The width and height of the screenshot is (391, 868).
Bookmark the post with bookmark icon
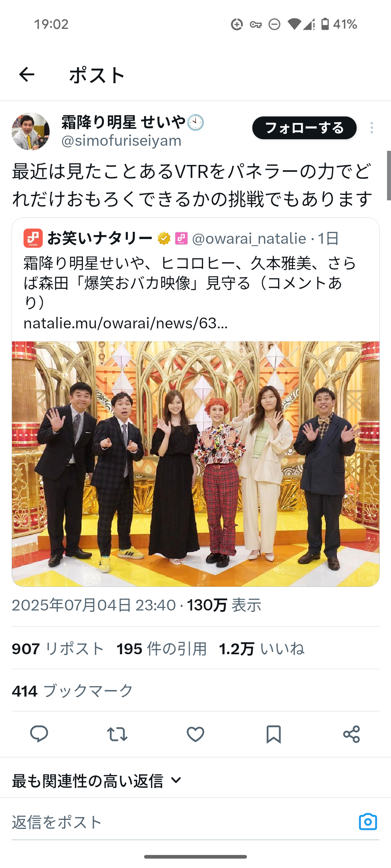coord(274,734)
